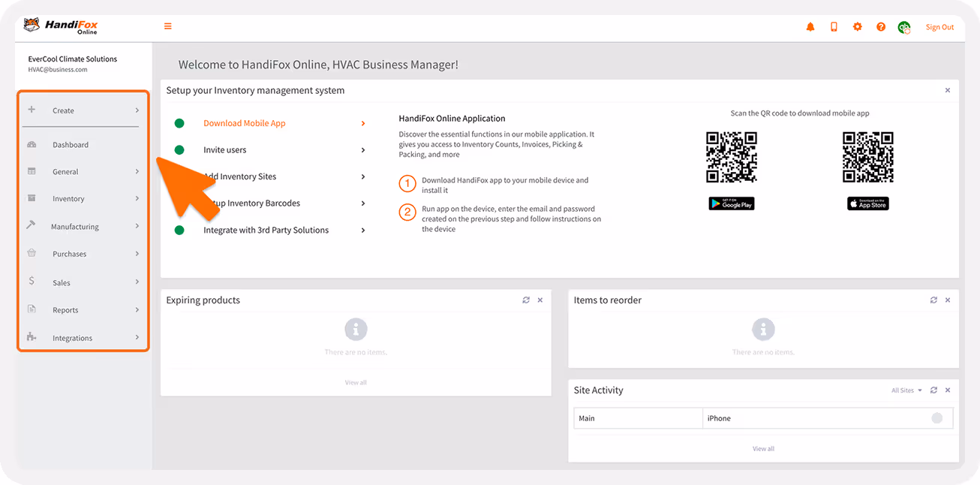Click View all in Expiring products
This screenshot has width=980, height=485.
356,383
